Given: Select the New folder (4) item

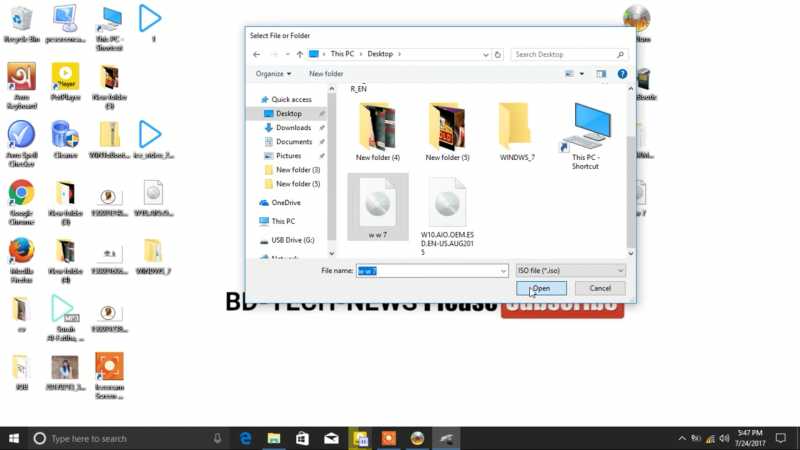Looking at the screenshot, I should click(378, 132).
